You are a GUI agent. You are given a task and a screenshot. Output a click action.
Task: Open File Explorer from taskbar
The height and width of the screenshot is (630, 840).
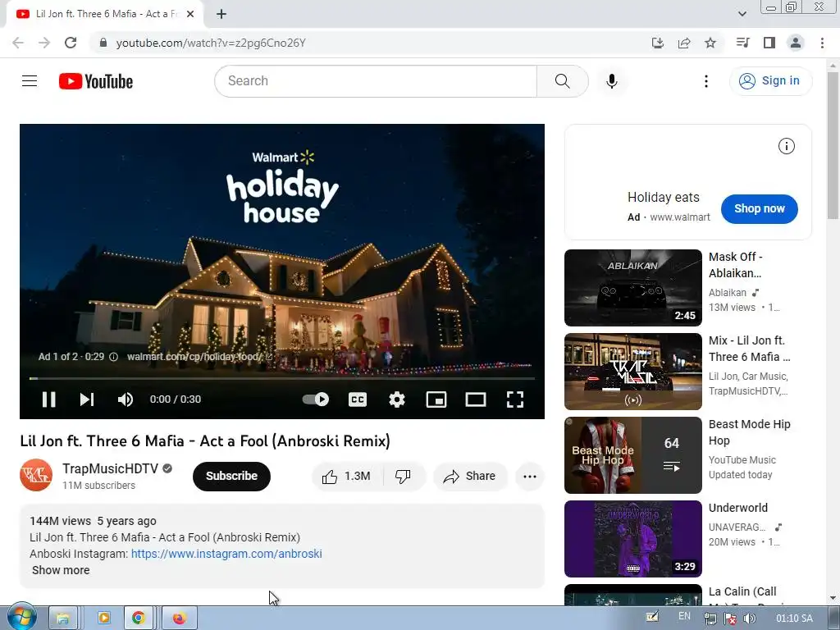pyautogui.click(x=63, y=619)
